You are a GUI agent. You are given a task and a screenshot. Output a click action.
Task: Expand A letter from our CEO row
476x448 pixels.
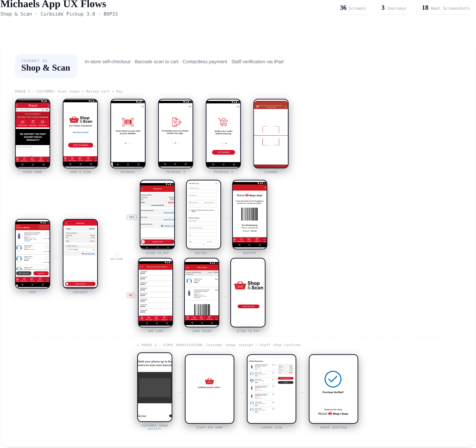click(33, 147)
